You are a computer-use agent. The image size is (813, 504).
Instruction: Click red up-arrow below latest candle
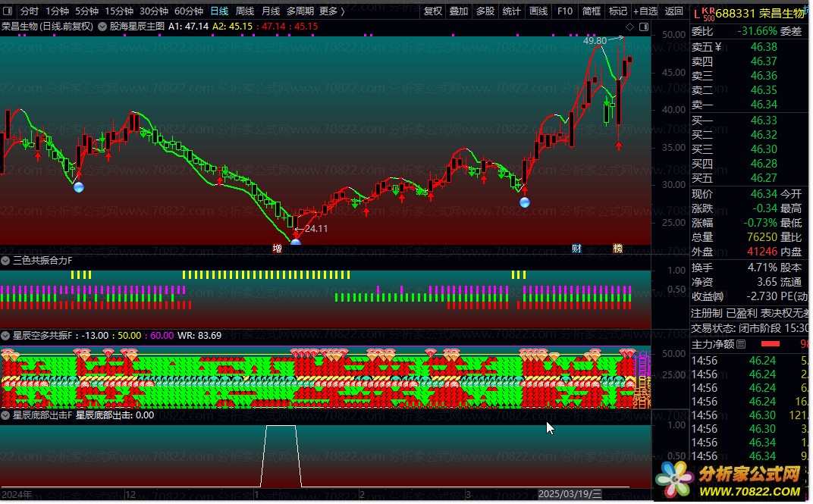(x=619, y=146)
